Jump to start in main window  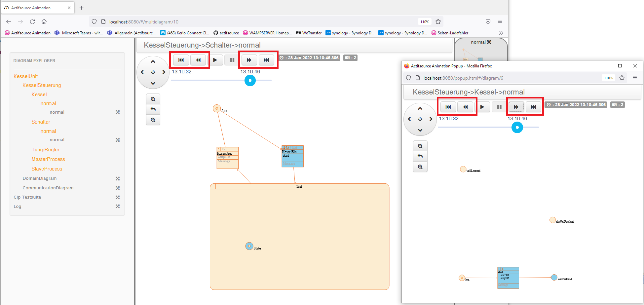pyautogui.click(x=181, y=60)
